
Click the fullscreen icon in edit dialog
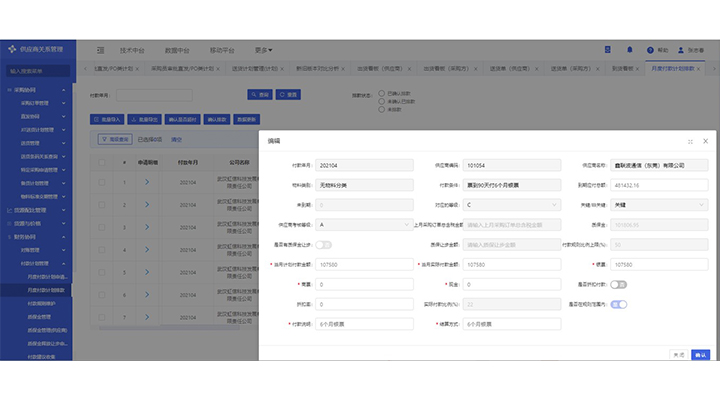pos(690,141)
